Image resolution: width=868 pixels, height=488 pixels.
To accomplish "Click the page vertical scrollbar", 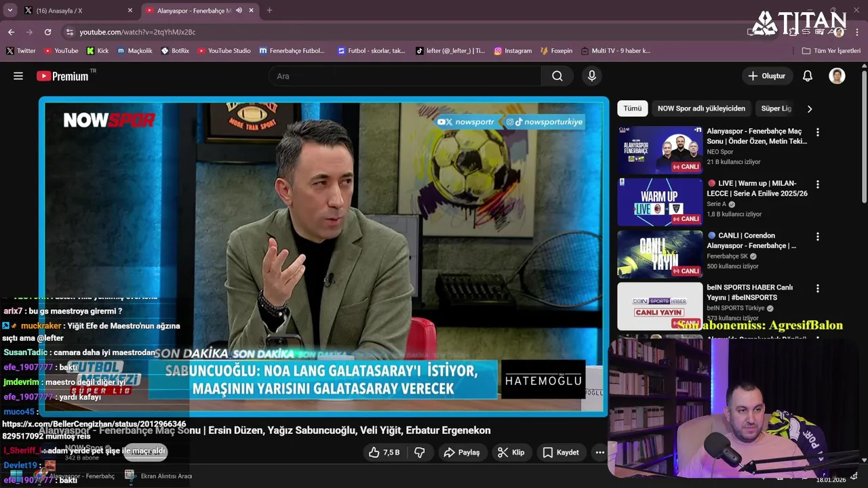I will [864, 136].
